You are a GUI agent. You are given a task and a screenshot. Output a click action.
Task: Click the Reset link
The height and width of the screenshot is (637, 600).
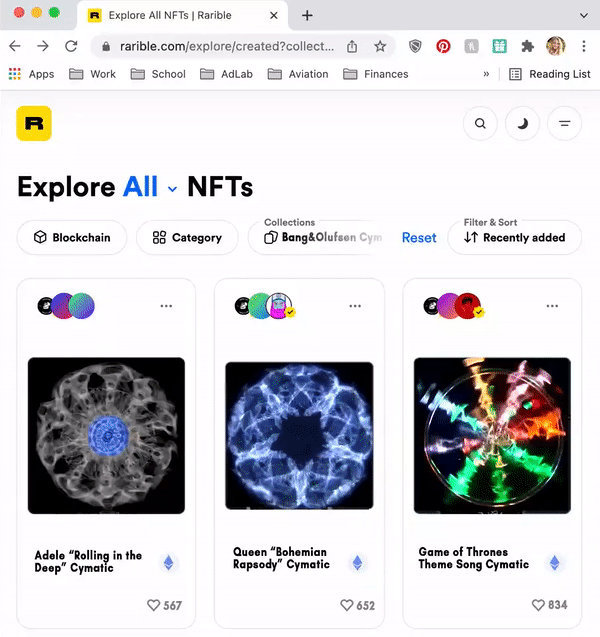pos(419,238)
